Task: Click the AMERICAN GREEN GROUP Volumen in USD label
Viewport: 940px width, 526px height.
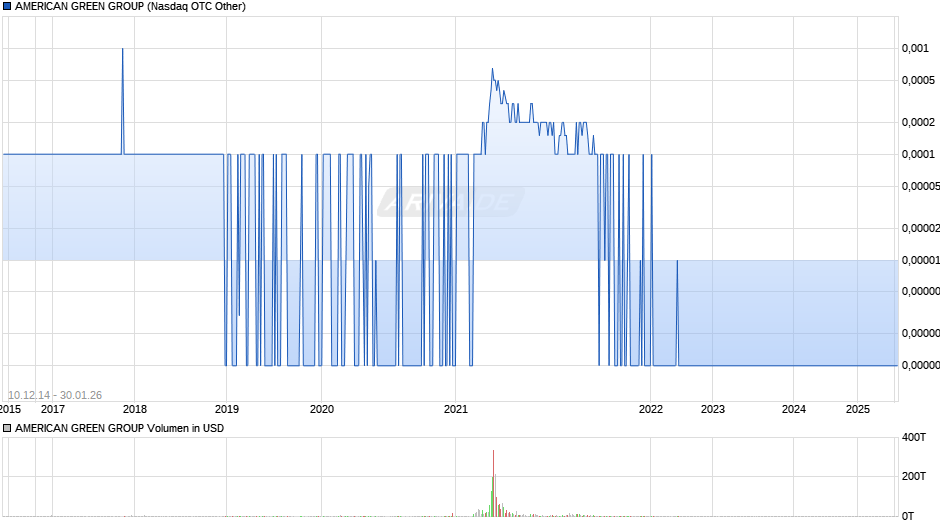Action: [x=119, y=428]
